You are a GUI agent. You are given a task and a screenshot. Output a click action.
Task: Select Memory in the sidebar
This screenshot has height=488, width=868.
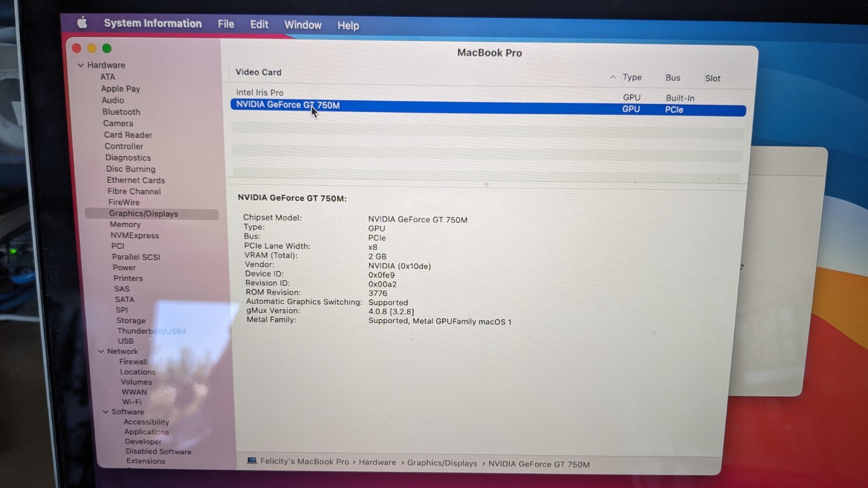125,224
